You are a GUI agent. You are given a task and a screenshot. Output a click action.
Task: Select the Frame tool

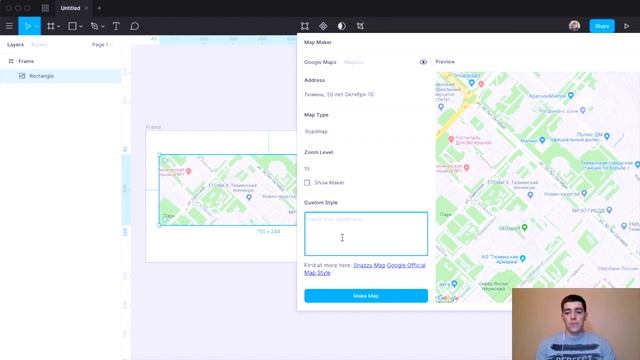(x=51, y=26)
